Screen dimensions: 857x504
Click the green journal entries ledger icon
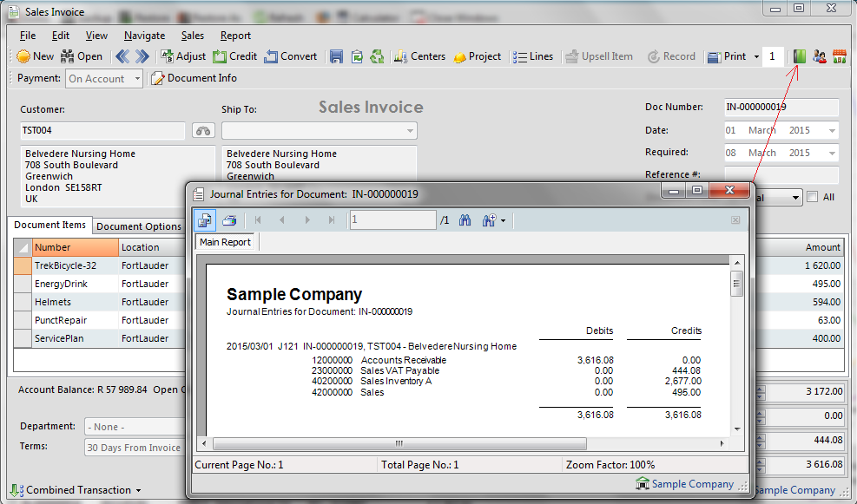pos(800,56)
